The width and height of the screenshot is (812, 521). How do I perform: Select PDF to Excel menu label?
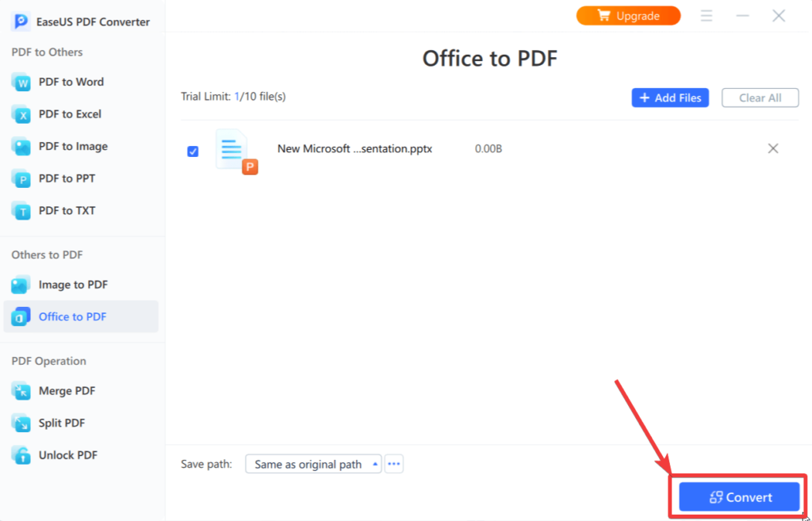coord(70,114)
